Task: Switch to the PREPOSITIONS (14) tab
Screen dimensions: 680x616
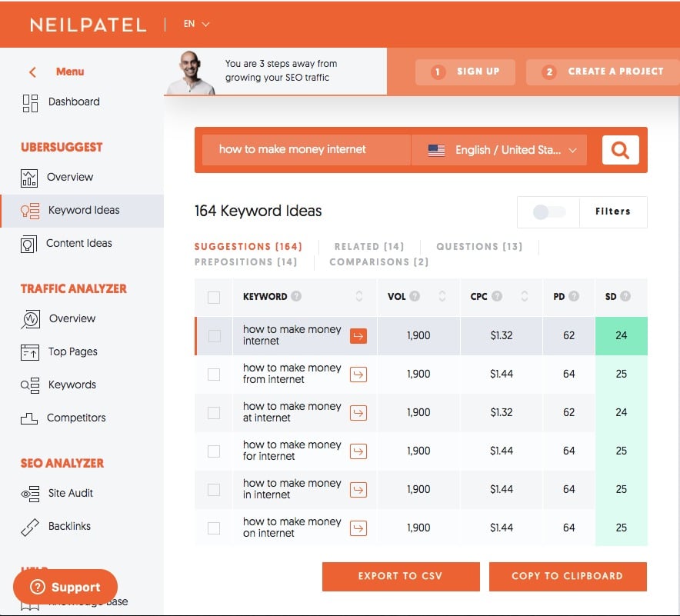Action: pyautogui.click(x=245, y=262)
